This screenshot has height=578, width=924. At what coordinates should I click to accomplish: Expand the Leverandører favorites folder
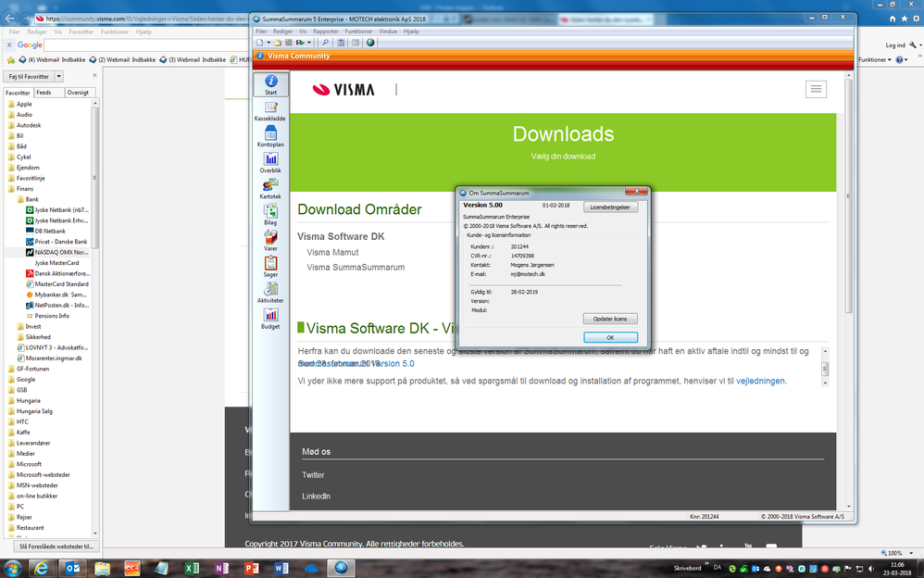pyautogui.click(x=29, y=443)
